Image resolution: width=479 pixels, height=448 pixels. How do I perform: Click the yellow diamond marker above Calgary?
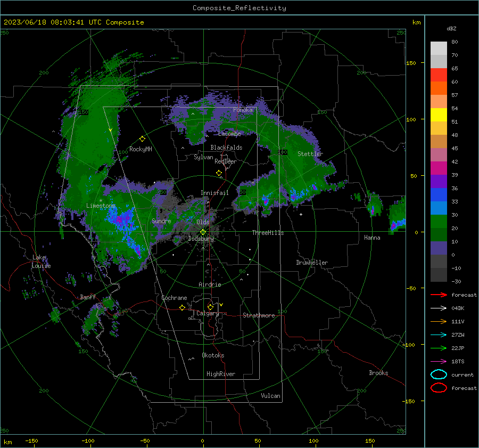[x=210, y=307]
